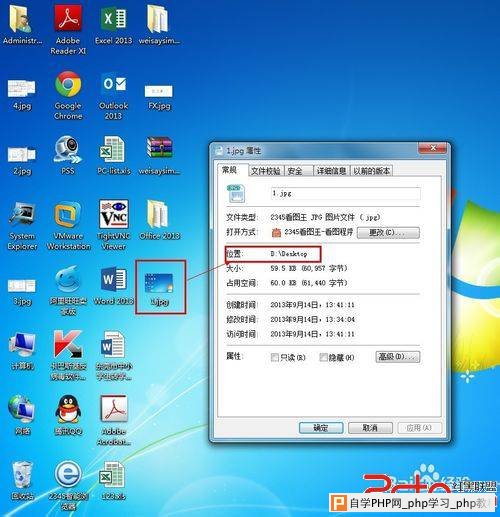This screenshot has height=517, width=500.
Task: Click the 更改(C)... change program button
Action: [x=388, y=233]
